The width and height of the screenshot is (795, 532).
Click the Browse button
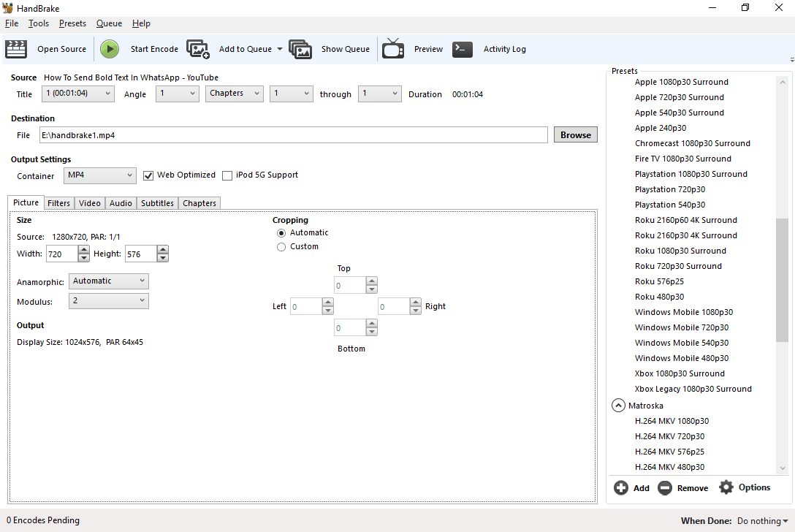click(576, 135)
